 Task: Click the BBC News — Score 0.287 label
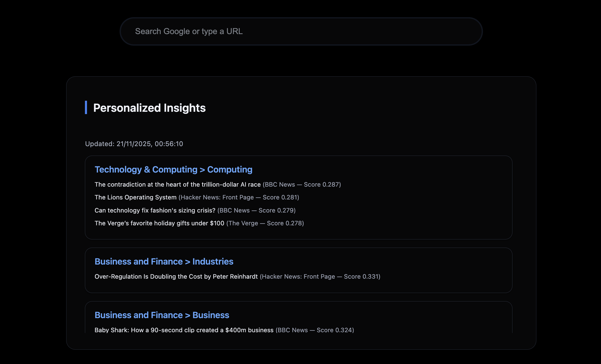tap(302, 185)
